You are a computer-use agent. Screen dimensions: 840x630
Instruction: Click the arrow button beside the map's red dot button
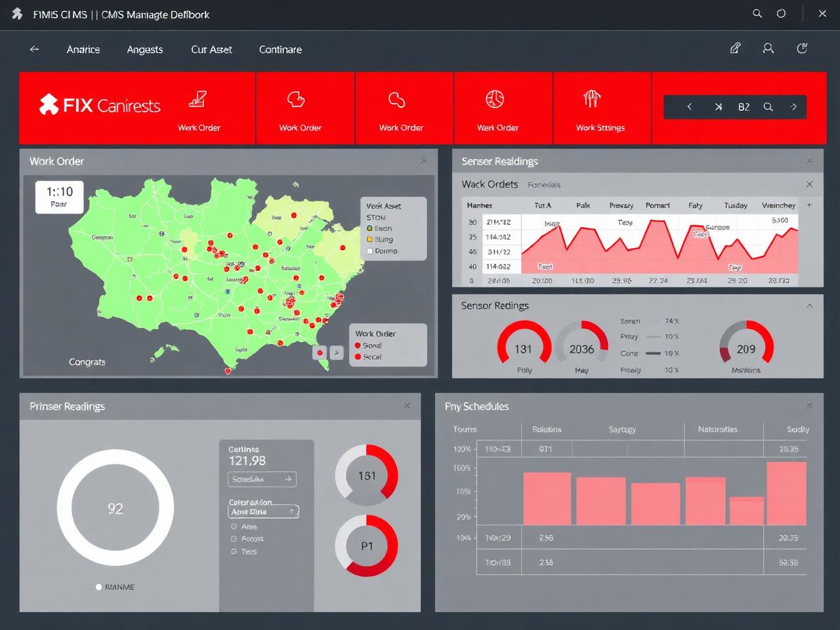(x=336, y=352)
